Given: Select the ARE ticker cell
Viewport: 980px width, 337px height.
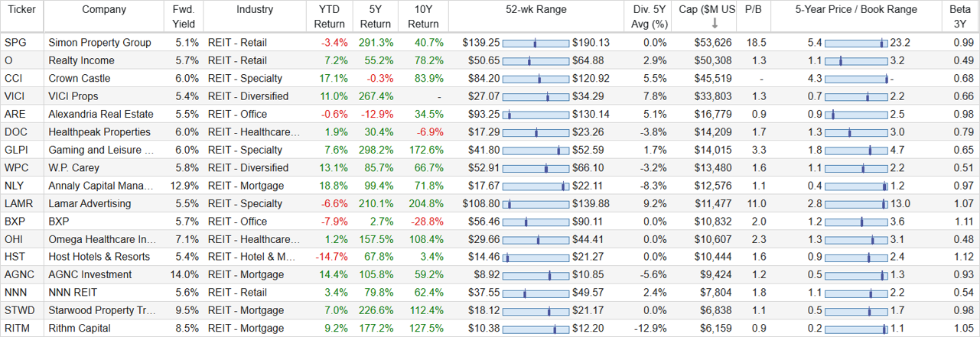Looking at the screenshot, I should click(22, 114).
